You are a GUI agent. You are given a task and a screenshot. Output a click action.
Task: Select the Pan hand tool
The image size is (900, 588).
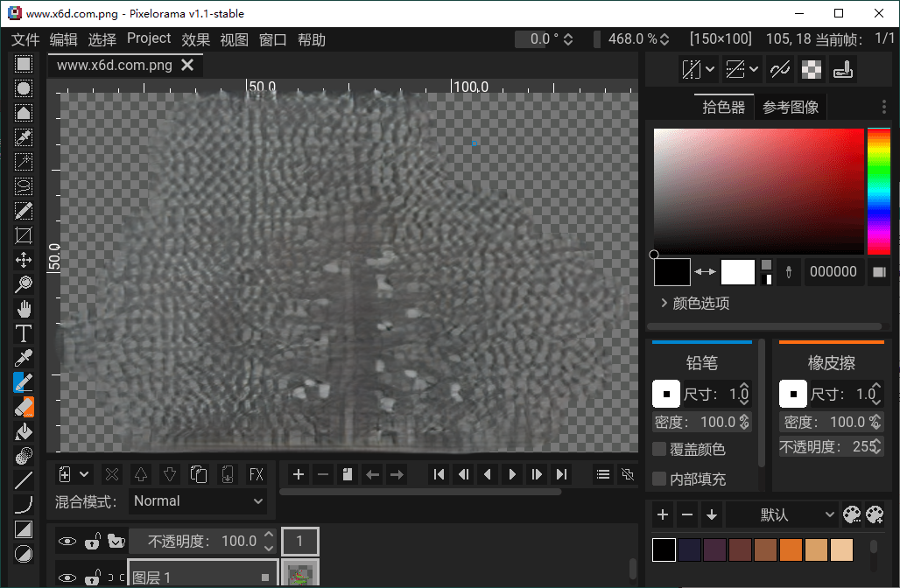point(24,309)
